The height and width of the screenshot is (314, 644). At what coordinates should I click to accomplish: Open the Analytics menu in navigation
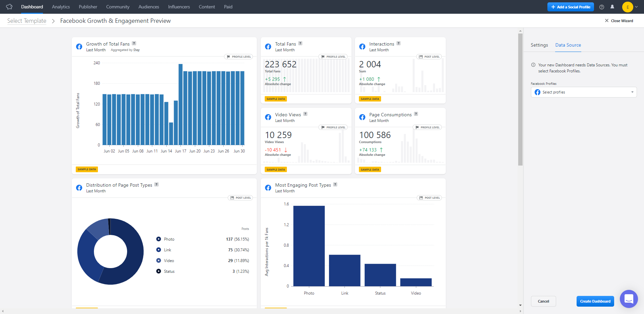pyautogui.click(x=61, y=7)
